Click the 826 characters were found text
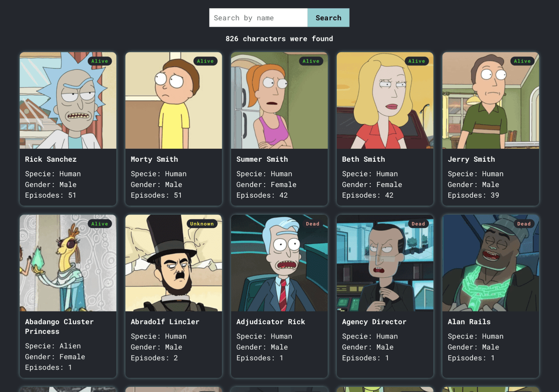The width and height of the screenshot is (559, 392). [279, 39]
